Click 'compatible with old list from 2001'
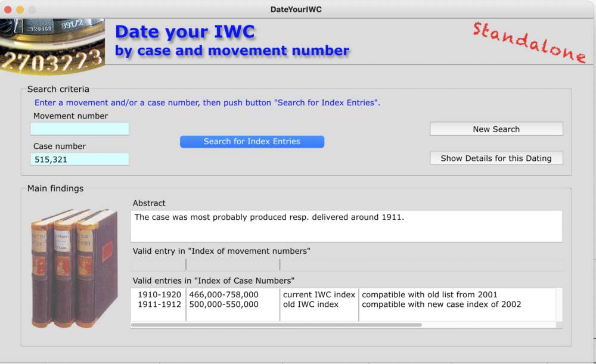 430,294
